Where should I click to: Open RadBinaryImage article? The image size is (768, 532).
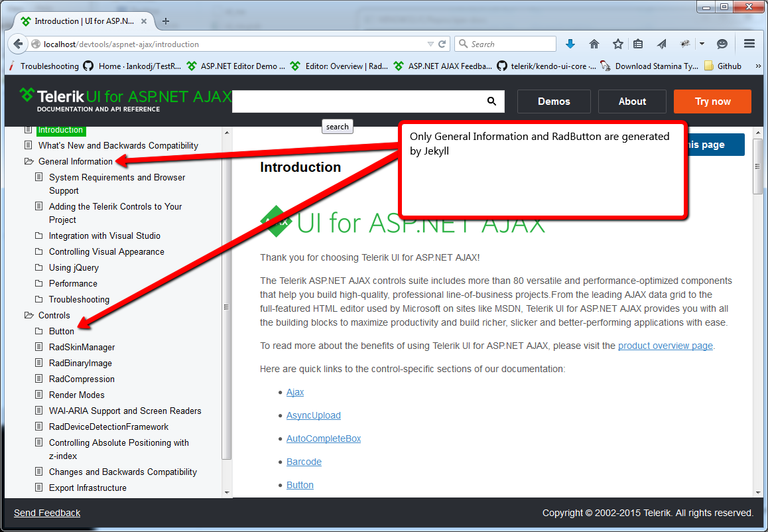(80, 363)
